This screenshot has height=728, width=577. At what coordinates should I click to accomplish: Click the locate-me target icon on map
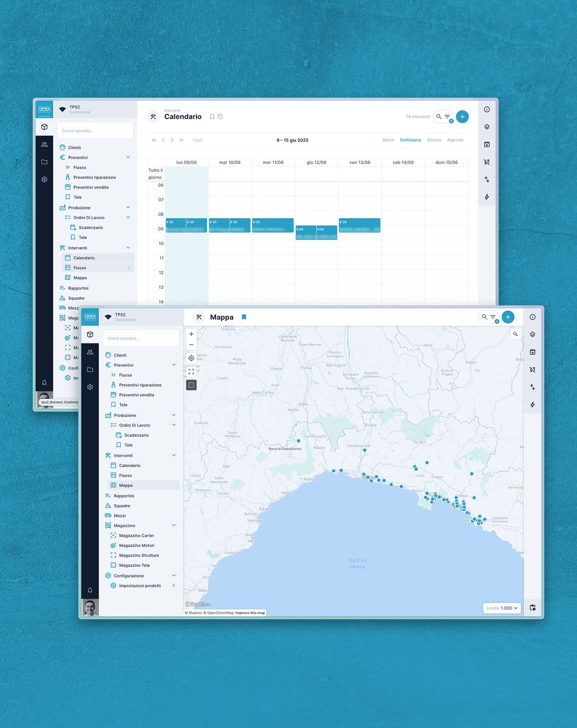191,358
